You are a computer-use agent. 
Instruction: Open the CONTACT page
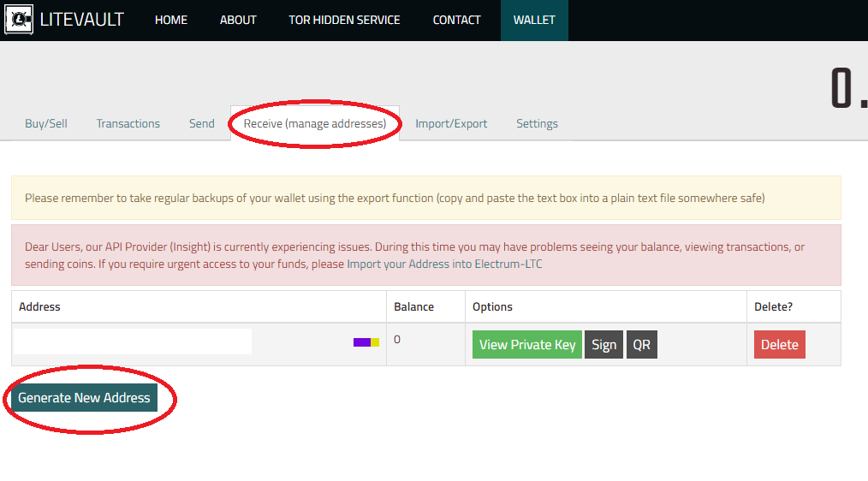[457, 20]
